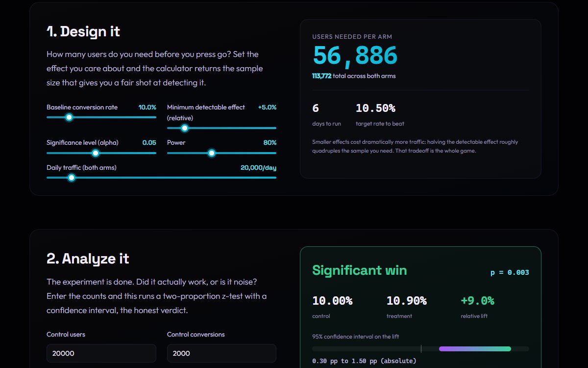The width and height of the screenshot is (588, 368).
Task: Click the Power slider handle
Action: pyautogui.click(x=212, y=153)
